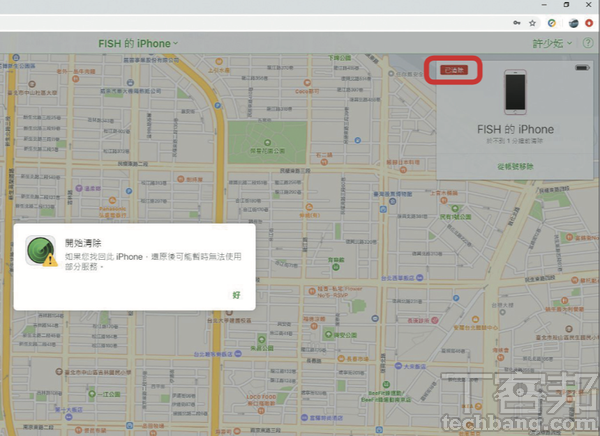Select the 海峽會 restaurant marker
The image size is (600, 436).
(x=501, y=358)
